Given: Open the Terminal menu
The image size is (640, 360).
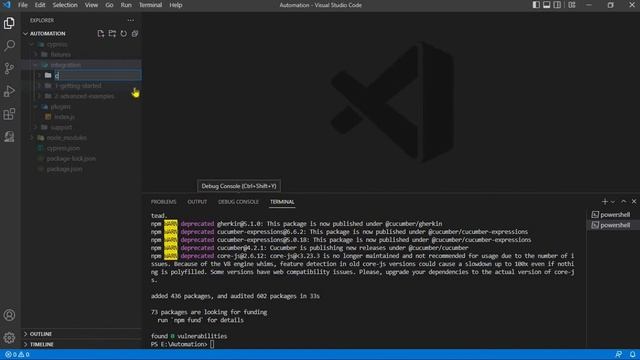Looking at the screenshot, I should click(x=151, y=5).
